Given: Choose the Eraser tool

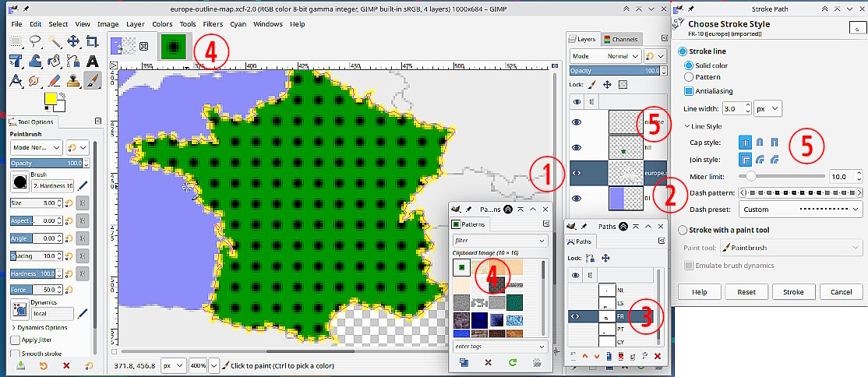Looking at the screenshot, I should 54,80.
